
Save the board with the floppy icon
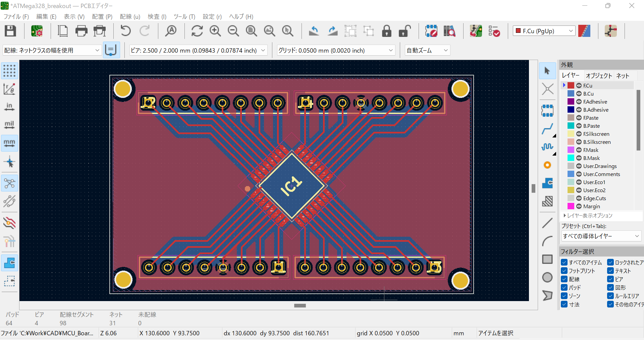(x=10, y=31)
